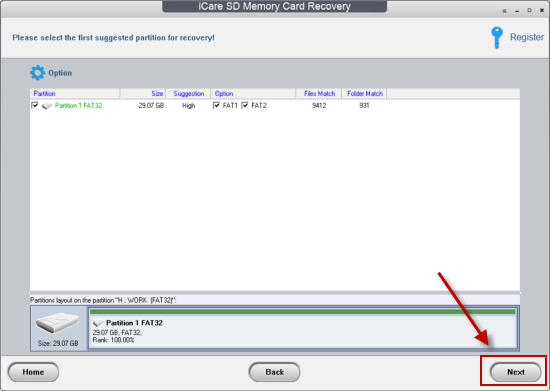
Task: Sort by Folder Match column header
Action: pyautogui.click(x=364, y=94)
